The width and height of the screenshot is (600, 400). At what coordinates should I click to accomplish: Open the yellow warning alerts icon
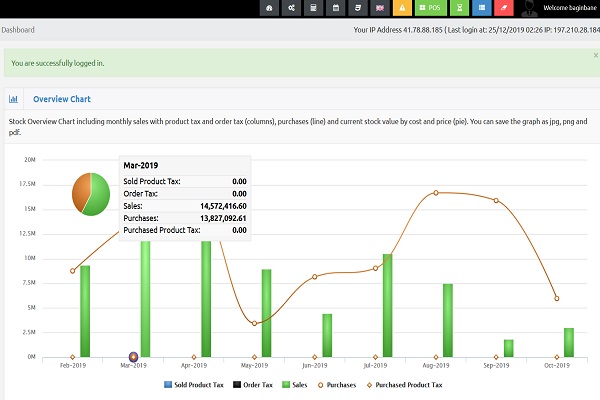[402, 8]
